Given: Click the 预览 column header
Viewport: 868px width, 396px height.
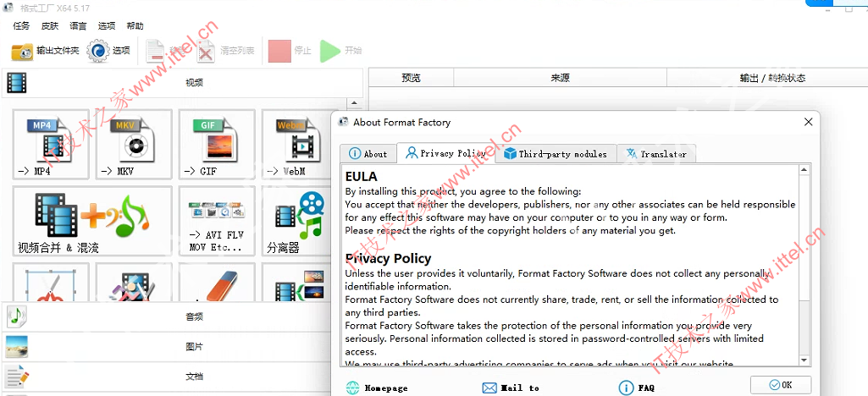Looking at the screenshot, I should coord(411,78).
